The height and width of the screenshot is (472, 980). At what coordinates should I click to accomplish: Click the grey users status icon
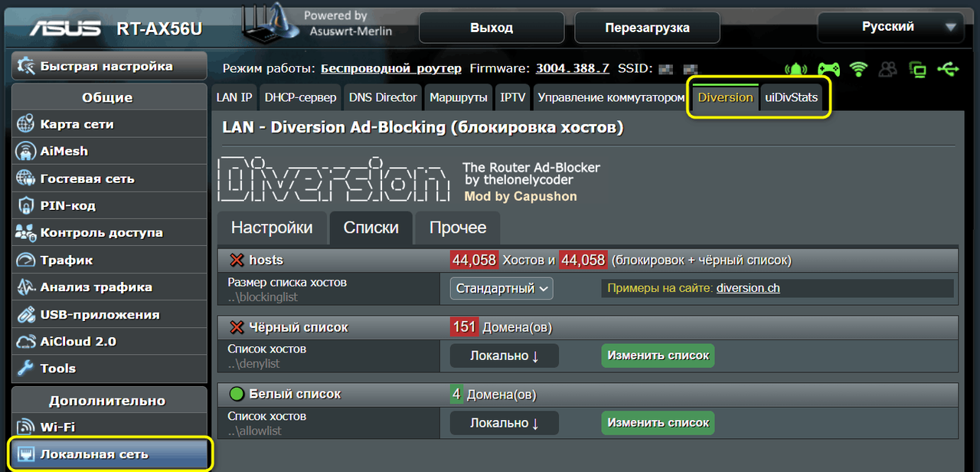[887, 69]
